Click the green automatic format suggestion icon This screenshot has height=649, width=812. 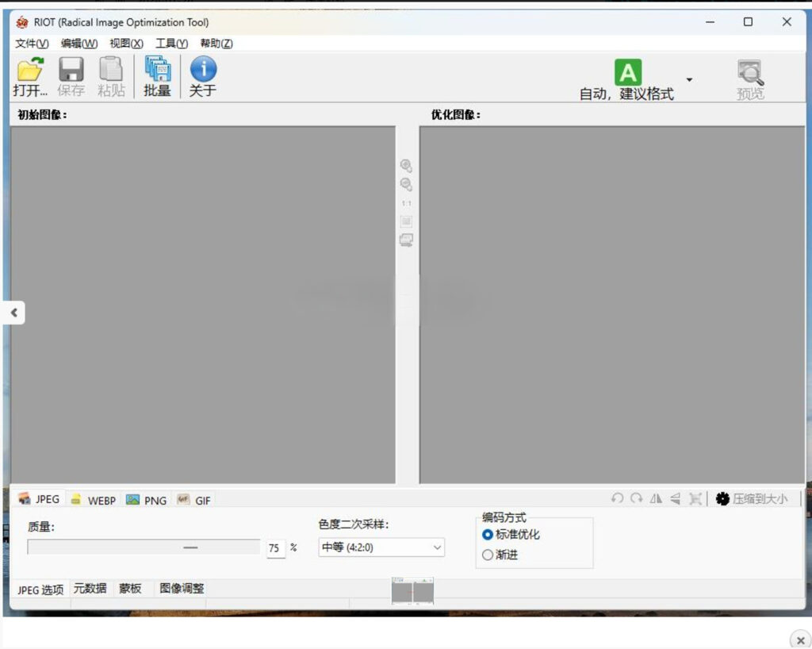[x=627, y=73]
